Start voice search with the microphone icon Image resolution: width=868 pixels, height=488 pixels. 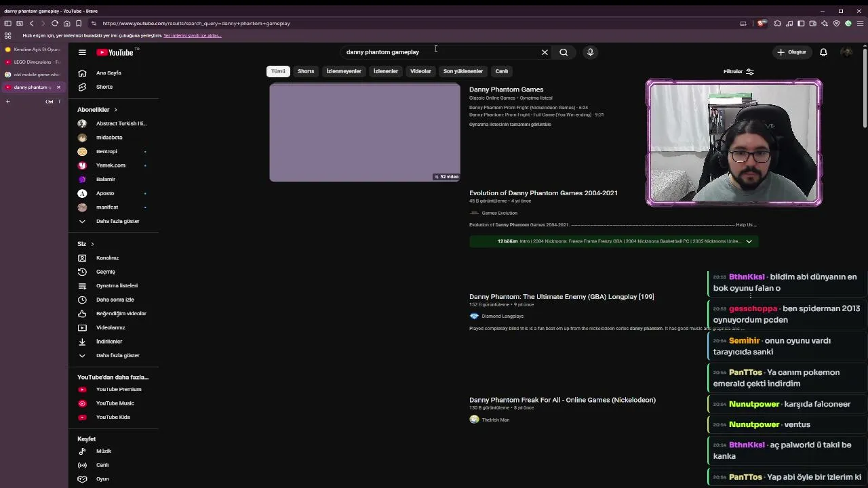tap(591, 52)
